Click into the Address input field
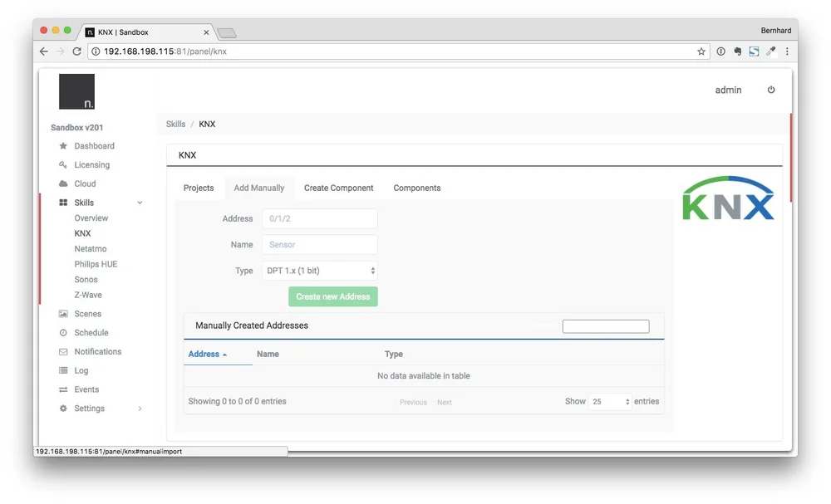Viewport: 831px width, 504px height. [320, 218]
